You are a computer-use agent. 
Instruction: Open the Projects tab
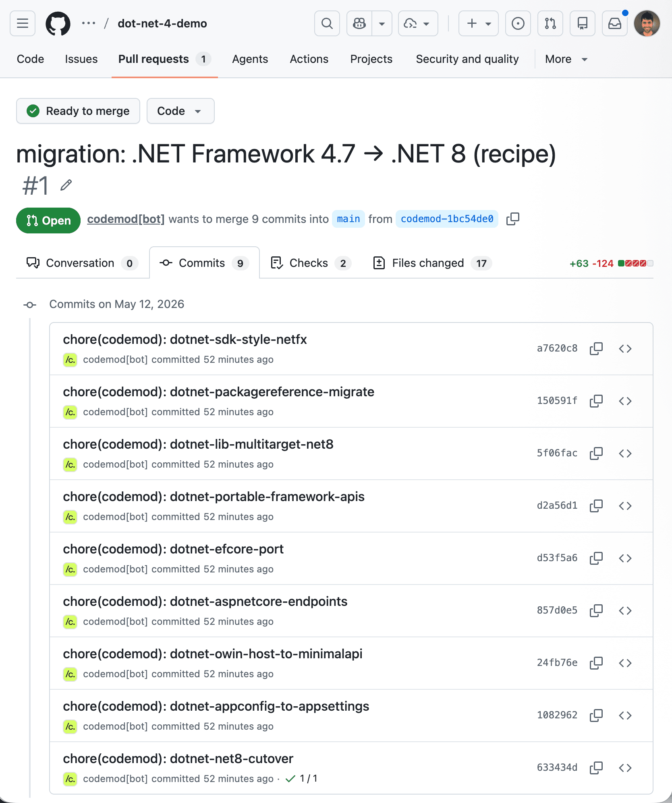(x=371, y=59)
